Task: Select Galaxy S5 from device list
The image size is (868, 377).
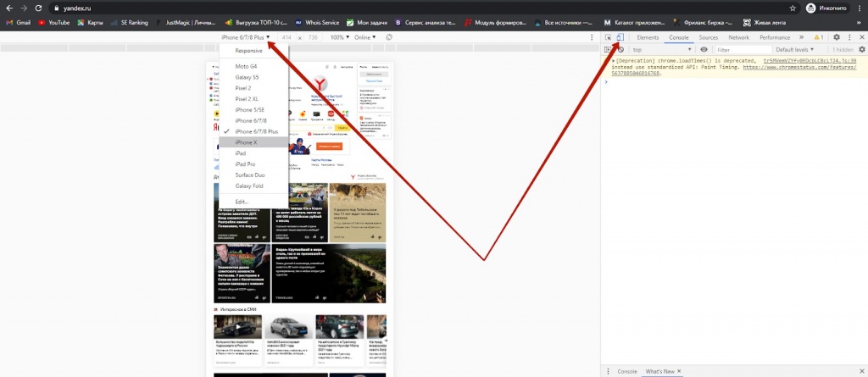Action: [253, 77]
